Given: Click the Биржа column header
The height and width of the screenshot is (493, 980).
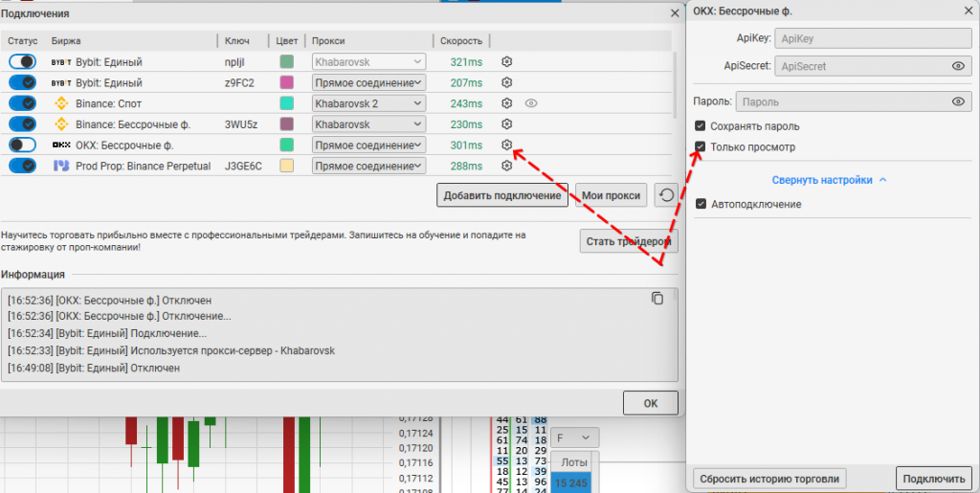Looking at the screenshot, I should [x=66, y=41].
